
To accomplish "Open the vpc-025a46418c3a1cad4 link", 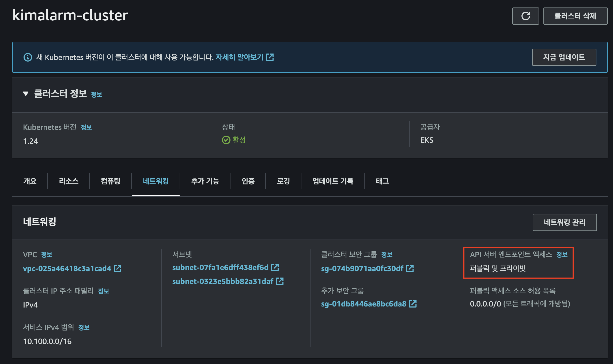I will point(67,268).
